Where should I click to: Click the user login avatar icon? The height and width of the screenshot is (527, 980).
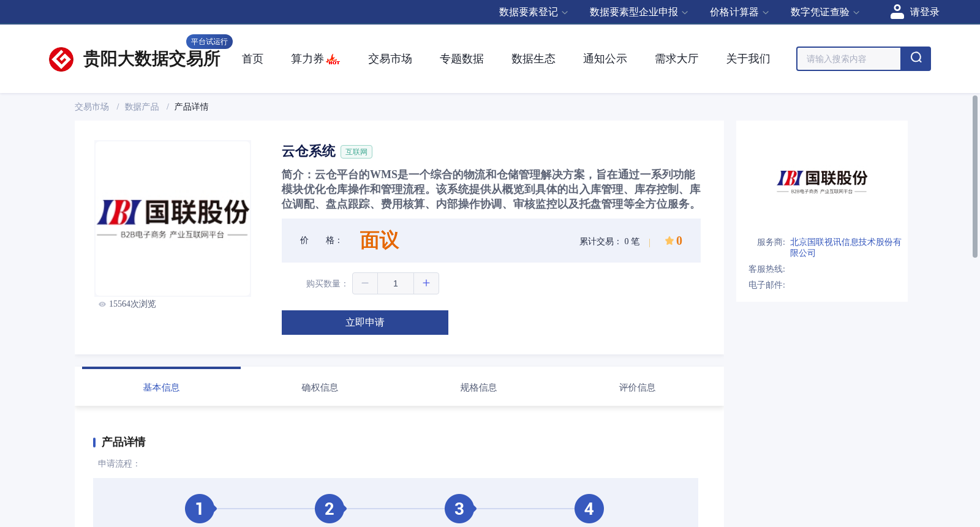pyautogui.click(x=897, y=12)
